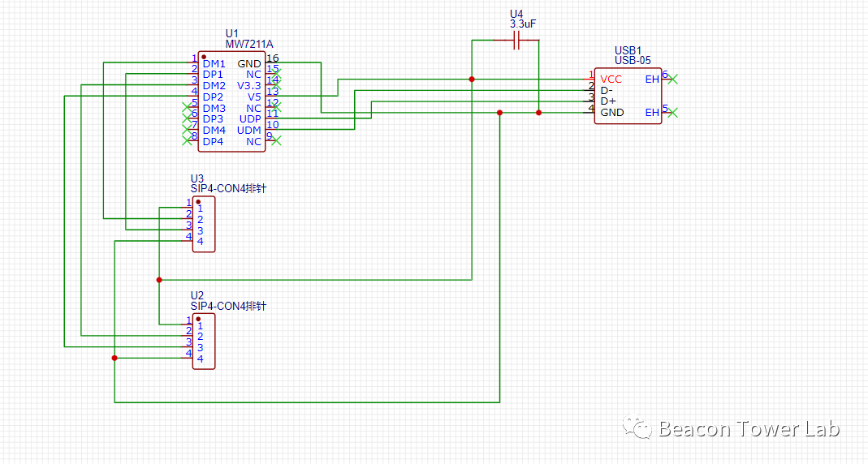Select the U3 connector body
868x464 pixels.
(204, 225)
